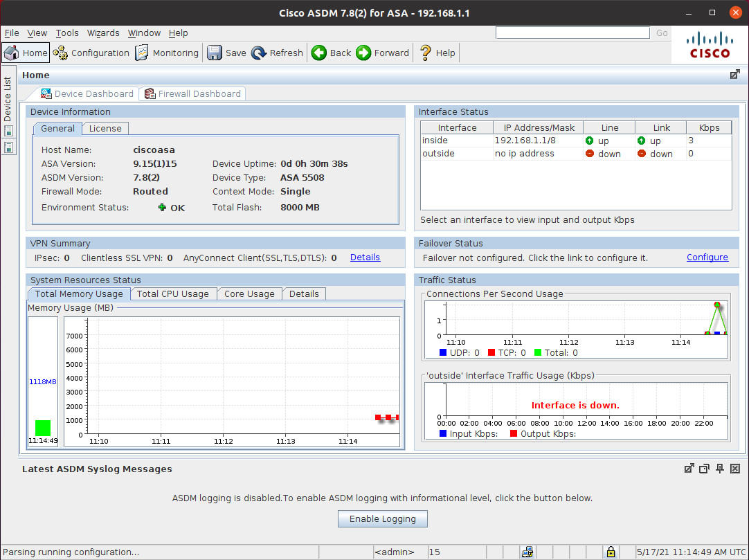This screenshot has height=560, width=749.
Task: Open the Home toolbar button
Action: tap(26, 53)
